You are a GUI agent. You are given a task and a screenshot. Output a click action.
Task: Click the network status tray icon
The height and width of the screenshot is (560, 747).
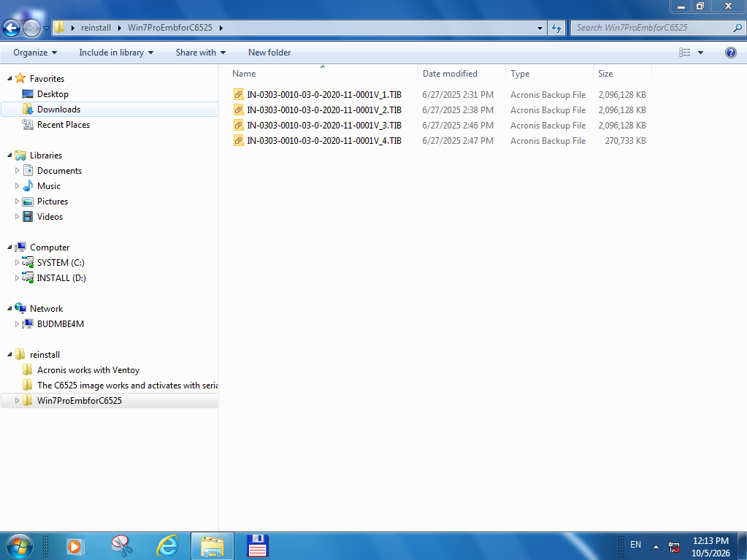674,547
